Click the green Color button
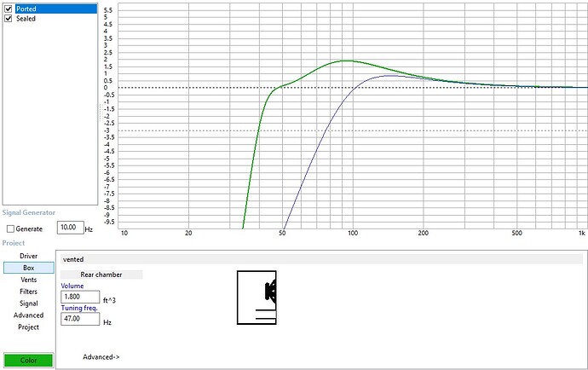 28,360
